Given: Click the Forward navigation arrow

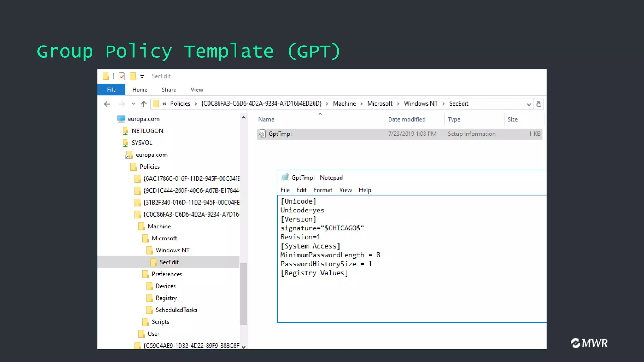Looking at the screenshot, I should (121, 104).
